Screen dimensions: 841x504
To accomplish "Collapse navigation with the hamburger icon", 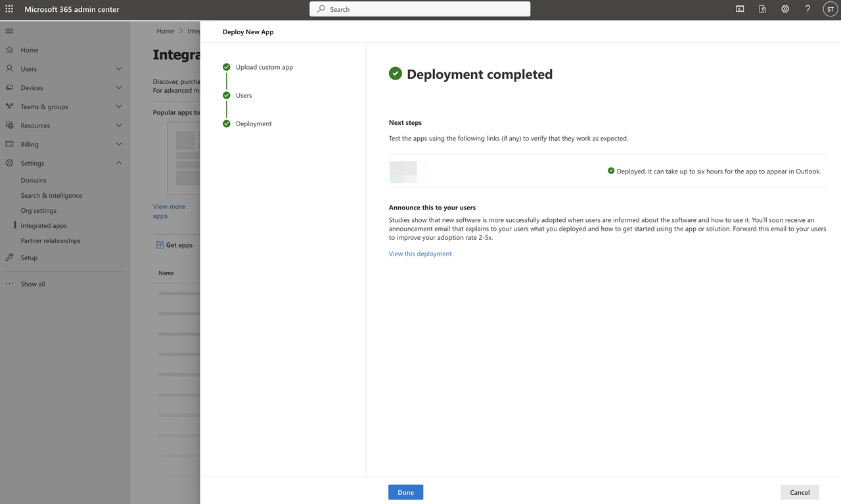I will (9, 31).
